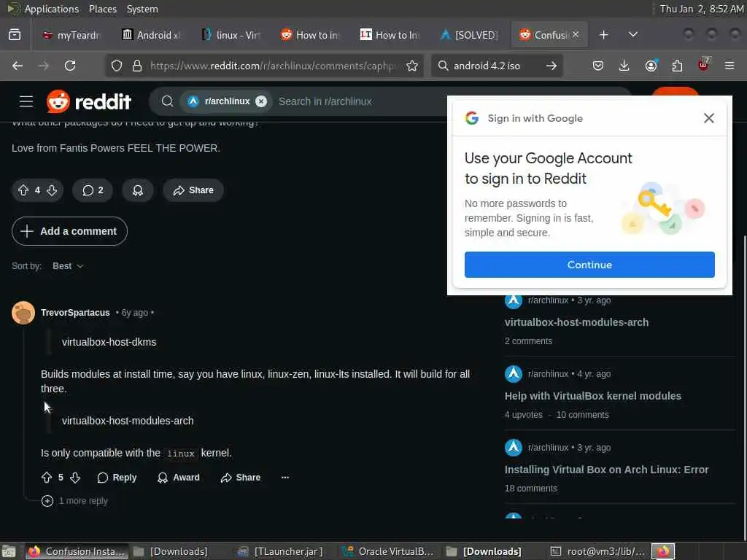Bookmark this page with the star icon

(x=412, y=66)
